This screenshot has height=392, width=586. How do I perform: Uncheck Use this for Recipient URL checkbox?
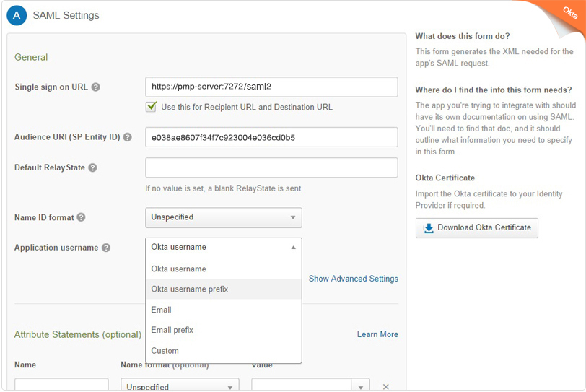click(151, 107)
